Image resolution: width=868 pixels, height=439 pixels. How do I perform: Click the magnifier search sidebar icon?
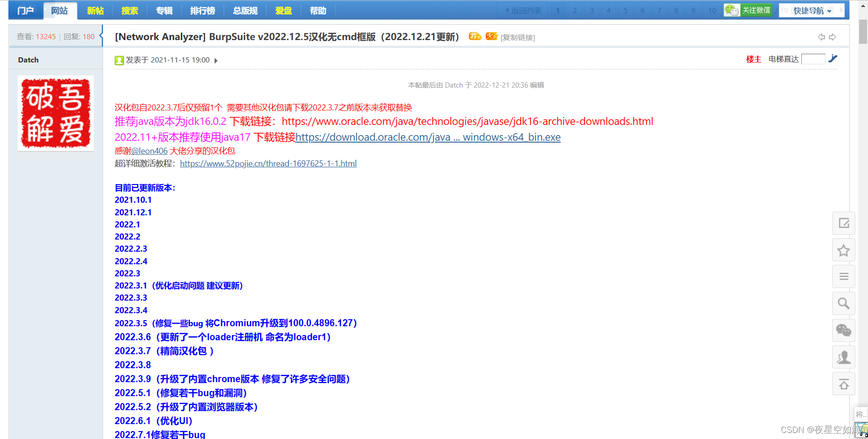(844, 303)
